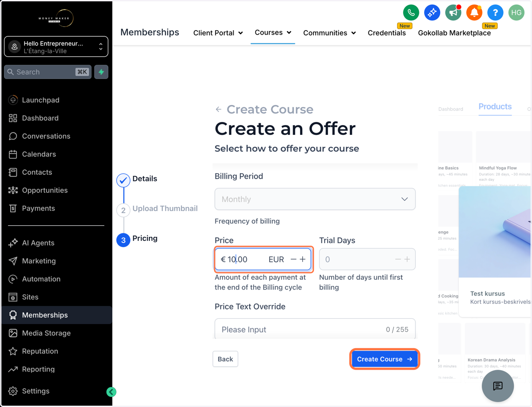The height and width of the screenshot is (407, 532).
Task: Open the orange notifications bell
Action: (474, 12)
